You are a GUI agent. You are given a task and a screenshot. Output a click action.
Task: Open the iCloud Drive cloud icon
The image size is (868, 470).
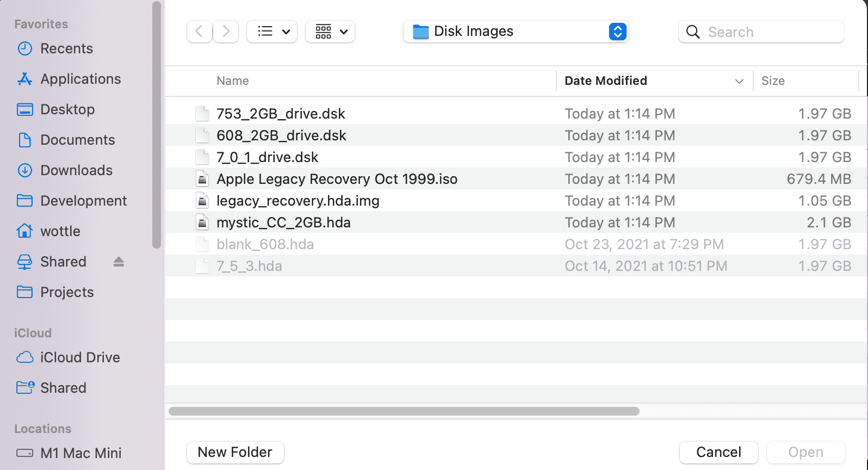[x=24, y=357]
